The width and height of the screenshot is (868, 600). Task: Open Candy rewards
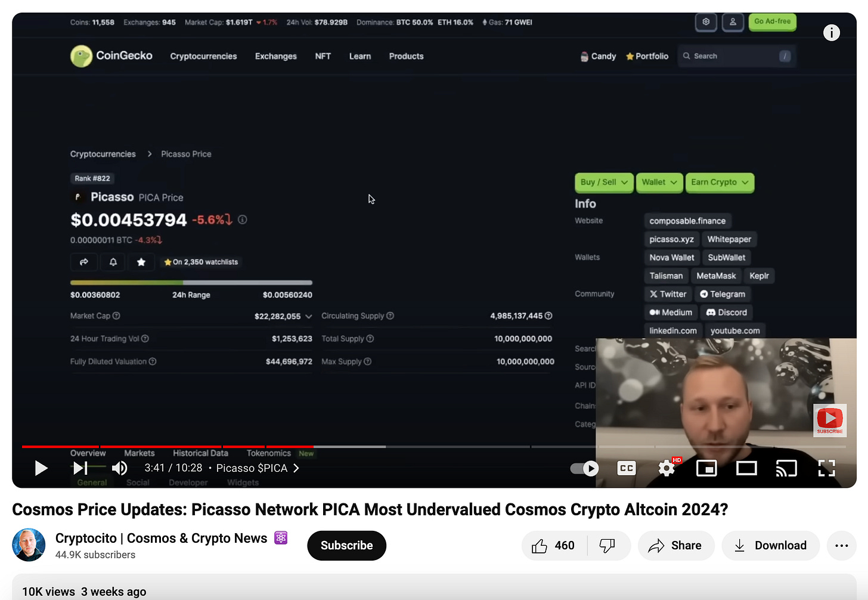[598, 56]
